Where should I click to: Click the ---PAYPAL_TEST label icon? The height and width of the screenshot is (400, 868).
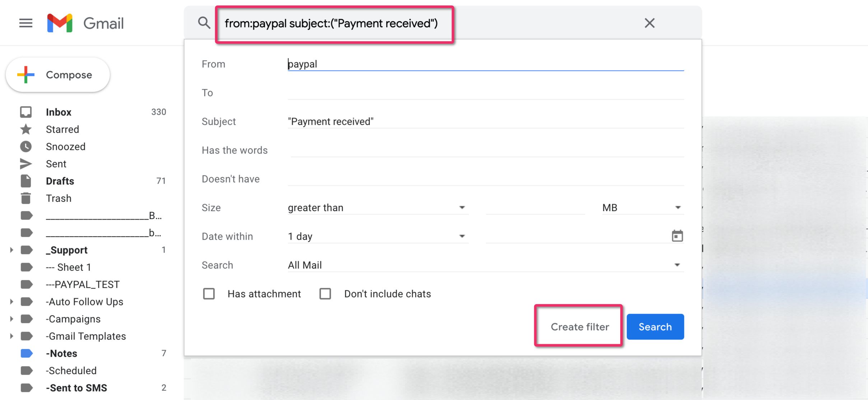click(x=27, y=284)
